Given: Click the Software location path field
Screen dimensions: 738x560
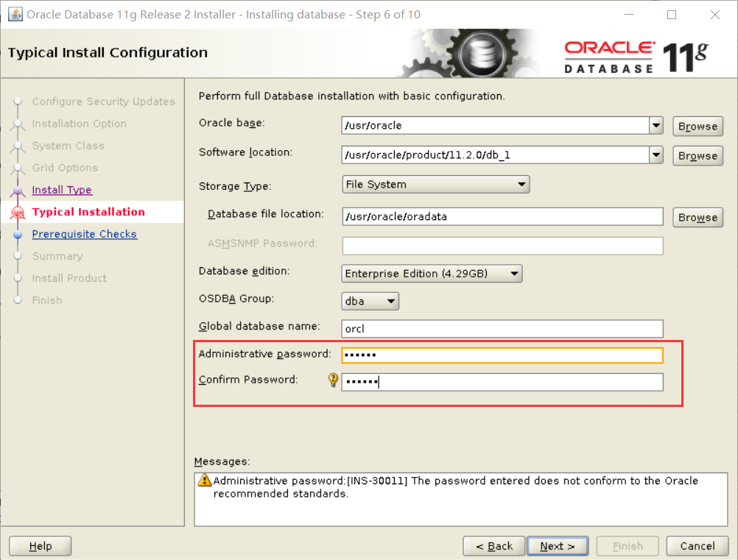Looking at the screenshot, I should coord(496,155).
